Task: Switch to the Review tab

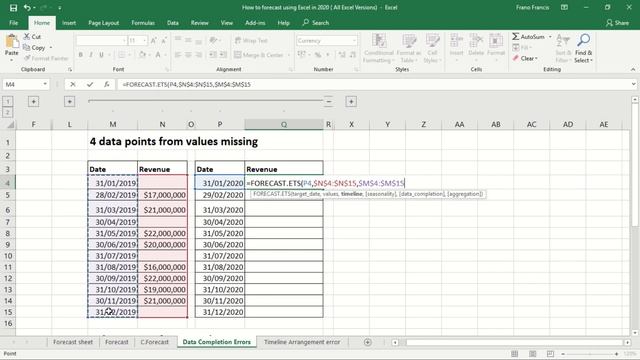Action: click(200, 23)
